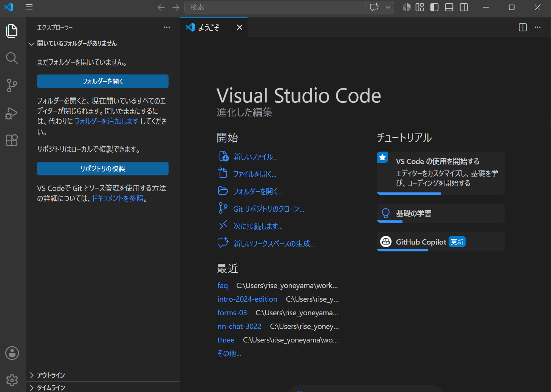Open the recent folder nn-chat-3022
This screenshot has height=392, width=551.
click(x=240, y=327)
